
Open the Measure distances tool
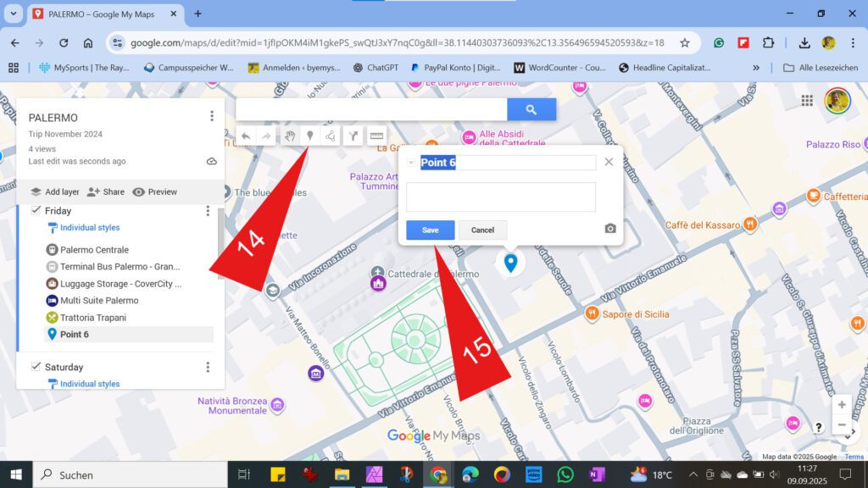point(376,136)
